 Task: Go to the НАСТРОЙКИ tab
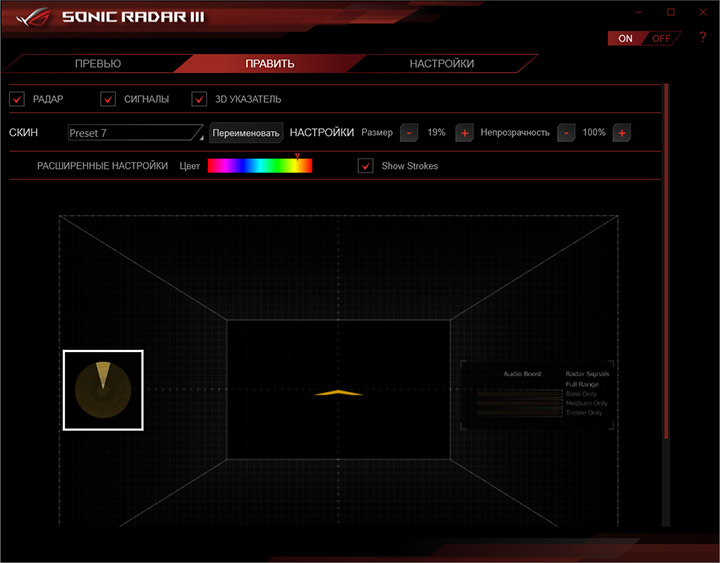pyautogui.click(x=442, y=63)
